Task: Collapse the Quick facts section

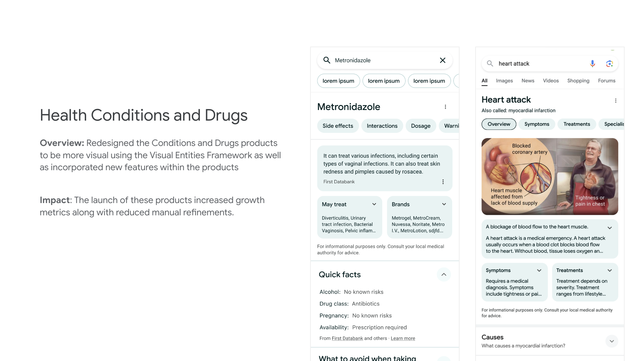Action: (x=444, y=275)
